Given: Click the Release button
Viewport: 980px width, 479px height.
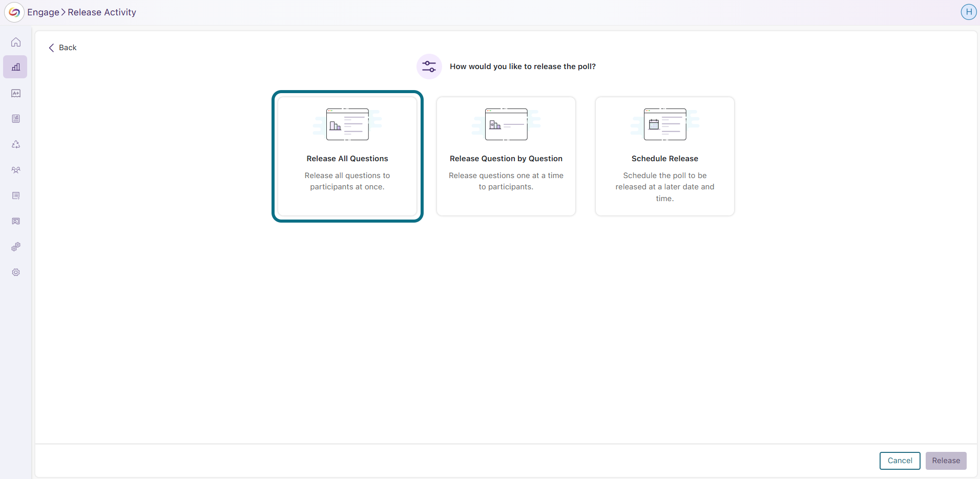Looking at the screenshot, I should 946,461.
